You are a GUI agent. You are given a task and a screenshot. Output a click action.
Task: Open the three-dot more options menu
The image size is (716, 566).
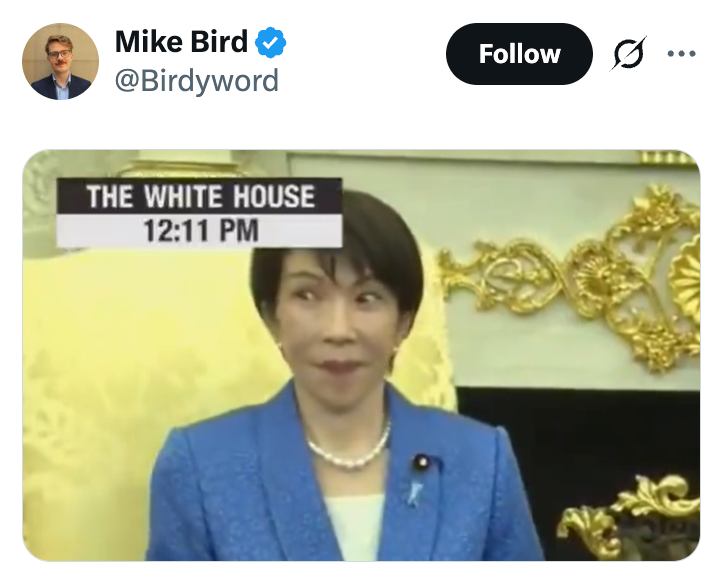pyautogui.click(x=681, y=54)
